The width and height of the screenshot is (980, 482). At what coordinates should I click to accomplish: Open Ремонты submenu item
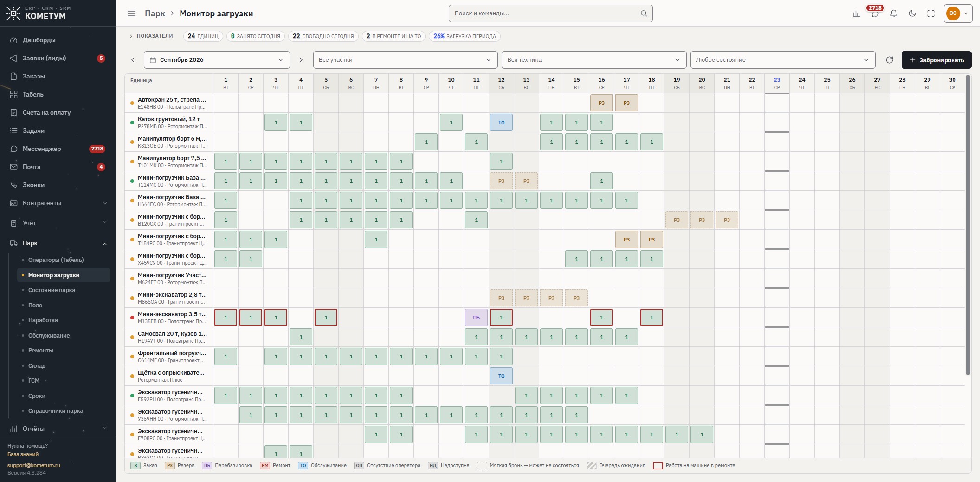click(x=63, y=351)
